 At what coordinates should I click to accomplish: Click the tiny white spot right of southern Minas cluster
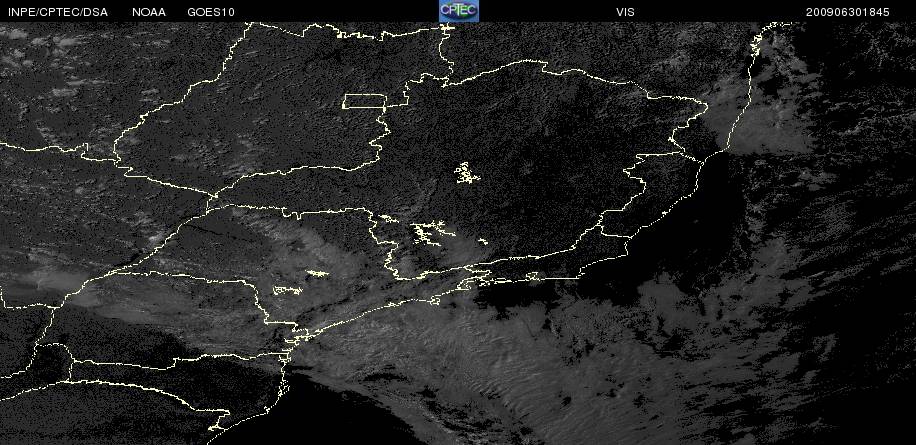(x=483, y=241)
